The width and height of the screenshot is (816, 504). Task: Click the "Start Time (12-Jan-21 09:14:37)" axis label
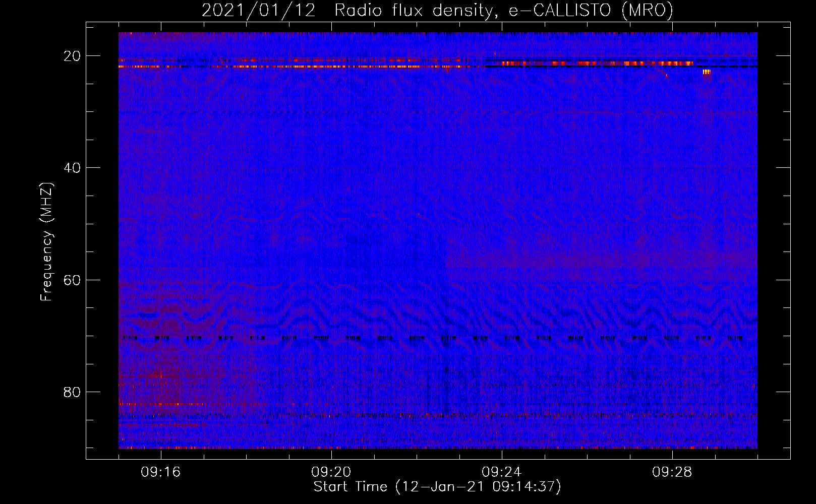437,487
